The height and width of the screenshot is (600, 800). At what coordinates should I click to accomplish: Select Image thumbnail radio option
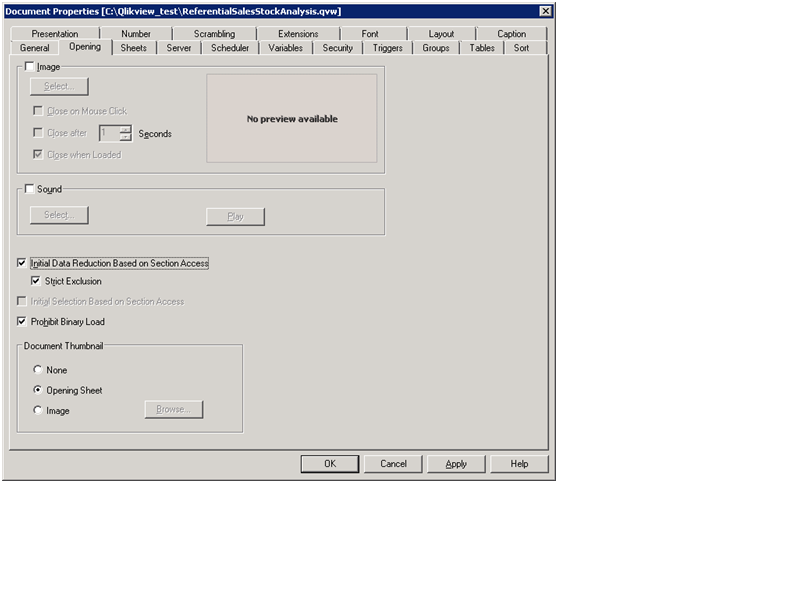pos(38,410)
